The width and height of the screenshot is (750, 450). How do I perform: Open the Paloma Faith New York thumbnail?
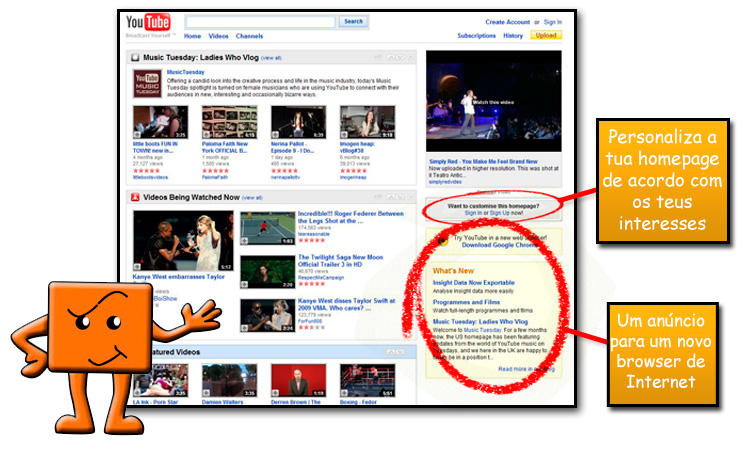point(229,122)
